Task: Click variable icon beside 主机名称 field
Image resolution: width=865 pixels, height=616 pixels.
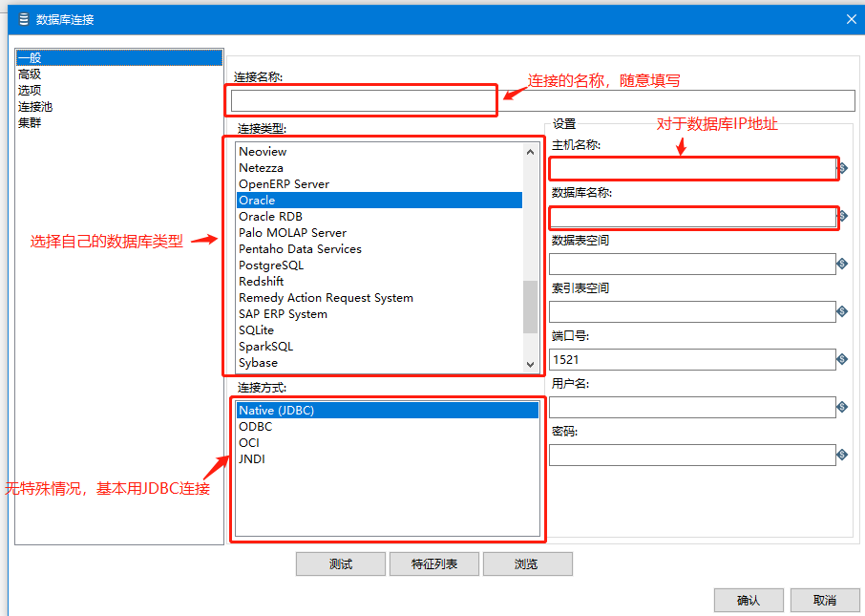Action: 843,168
